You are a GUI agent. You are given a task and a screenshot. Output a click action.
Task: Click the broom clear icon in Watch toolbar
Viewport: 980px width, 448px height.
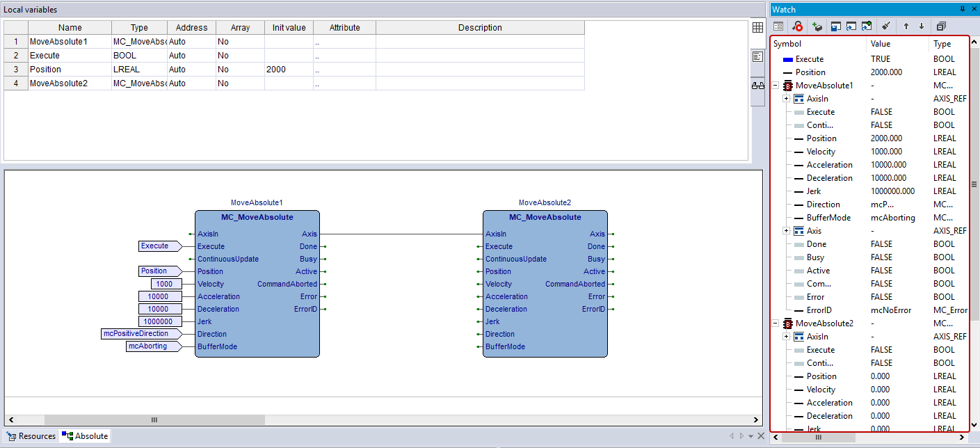point(885,26)
